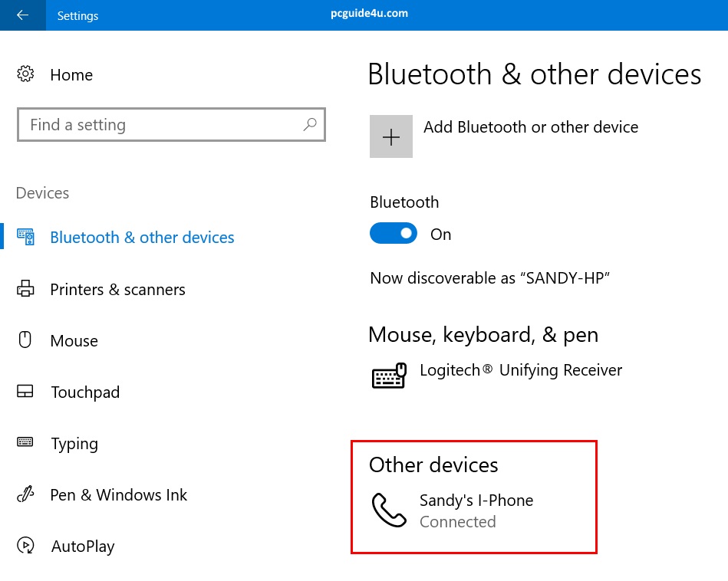Image resolution: width=728 pixels, height=581 pixels.
Task: Go to Printers & scanners settings
Action: tap(117, 290)
